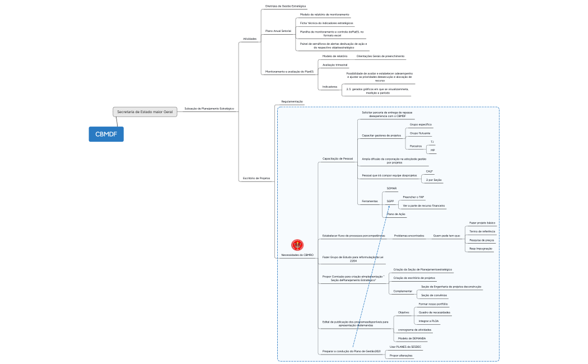Select the SGPP tool node
Screen dimensions: 588x364
390,201
